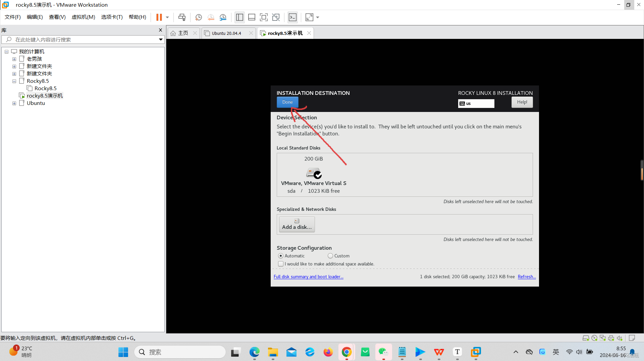Screen dimensions: 644x361
Task: Toggle the library sidebar view icon
Action: [x=239, y=17]
